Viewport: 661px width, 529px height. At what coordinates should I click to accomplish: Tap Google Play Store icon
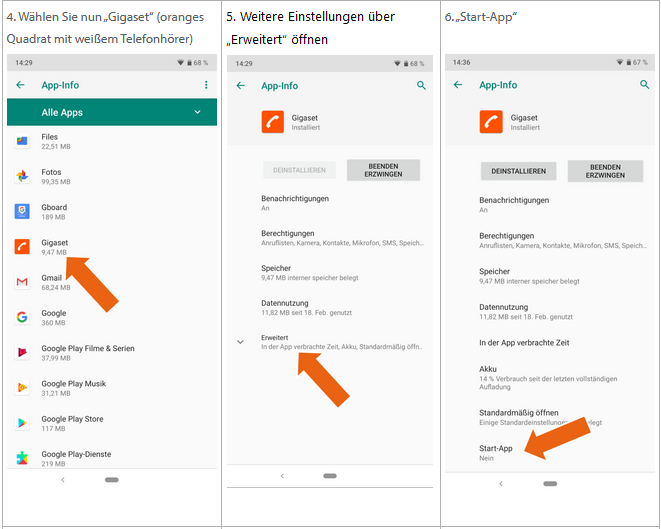click(x=22, y=422)
